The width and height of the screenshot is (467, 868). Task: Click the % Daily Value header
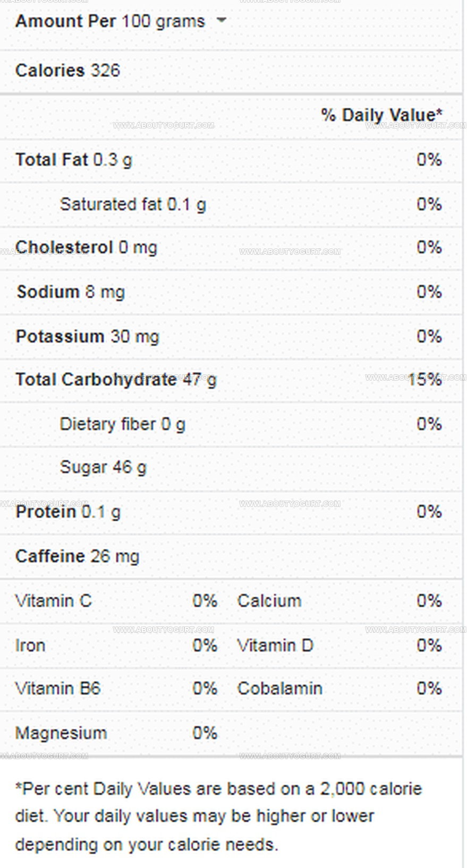pyautogui.click(x=381, y=115)
